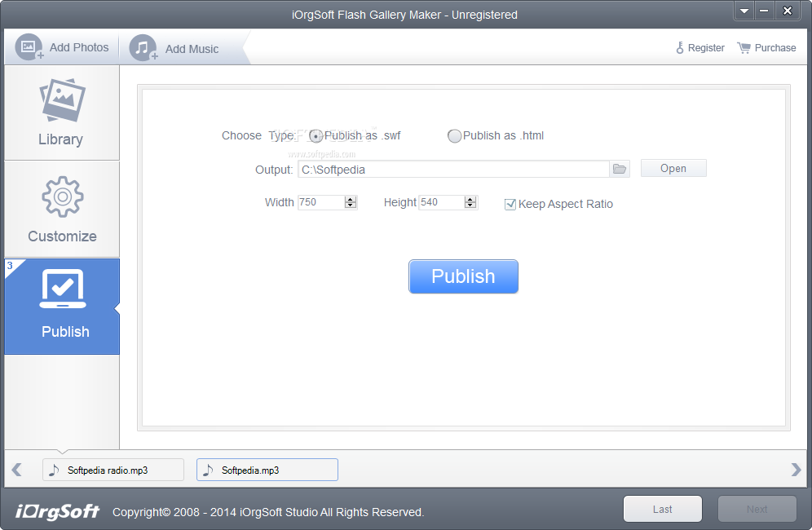Open the Customize gear step
This screenshot has height=530, width=812.
62,210
